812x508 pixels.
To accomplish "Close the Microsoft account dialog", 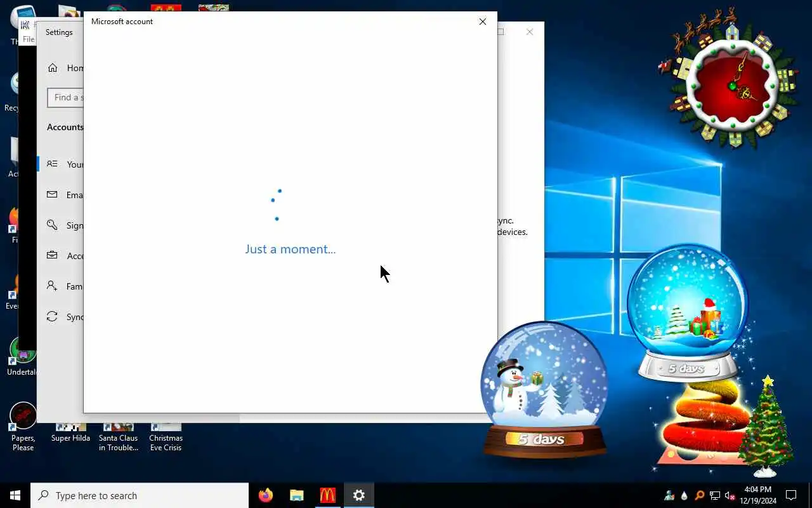I will pos(483,22).
